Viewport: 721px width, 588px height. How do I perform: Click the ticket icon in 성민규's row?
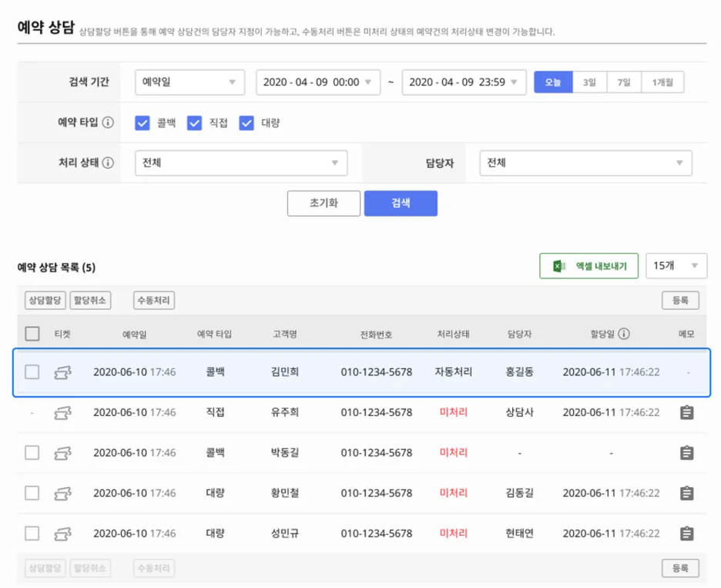point(63,533)
